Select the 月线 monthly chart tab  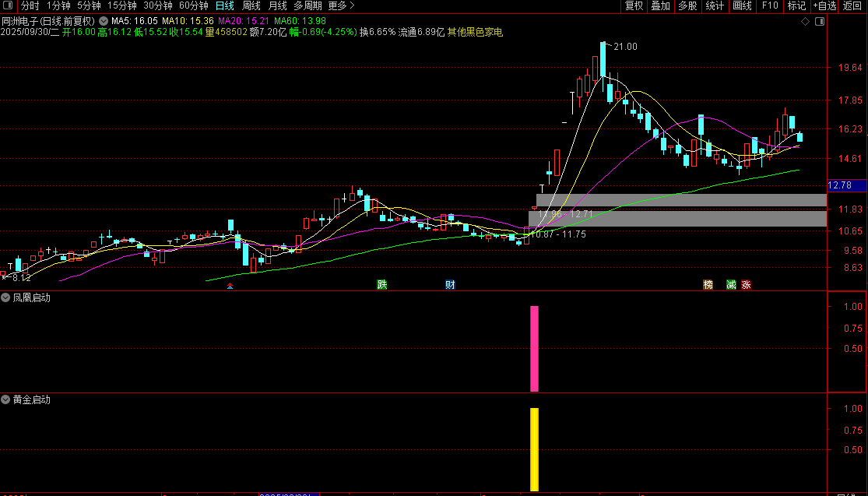click(x=277, y=5)
